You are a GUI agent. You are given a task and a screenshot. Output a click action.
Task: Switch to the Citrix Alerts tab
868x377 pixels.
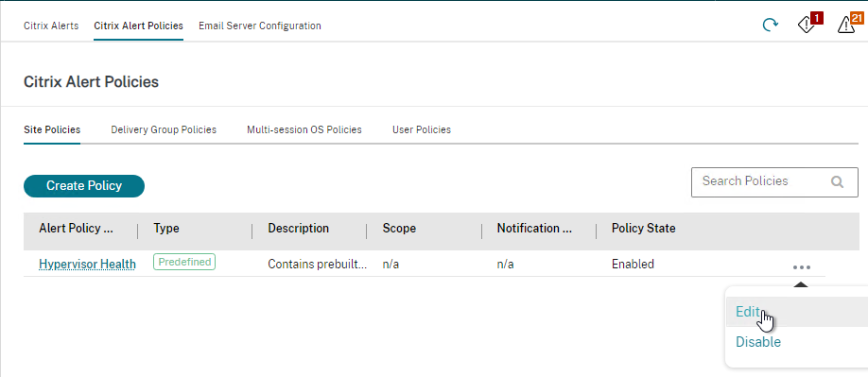(x=51, y=26)
